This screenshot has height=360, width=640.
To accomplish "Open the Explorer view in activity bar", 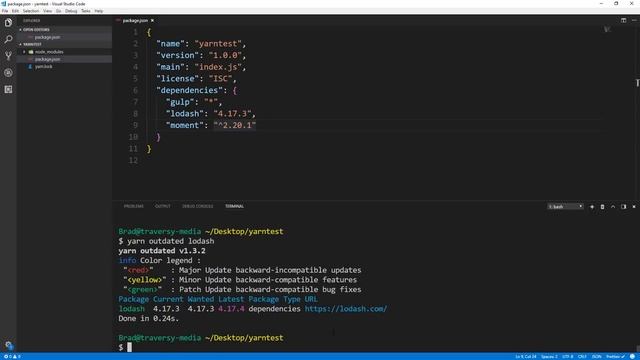I will tap(8, 23).
